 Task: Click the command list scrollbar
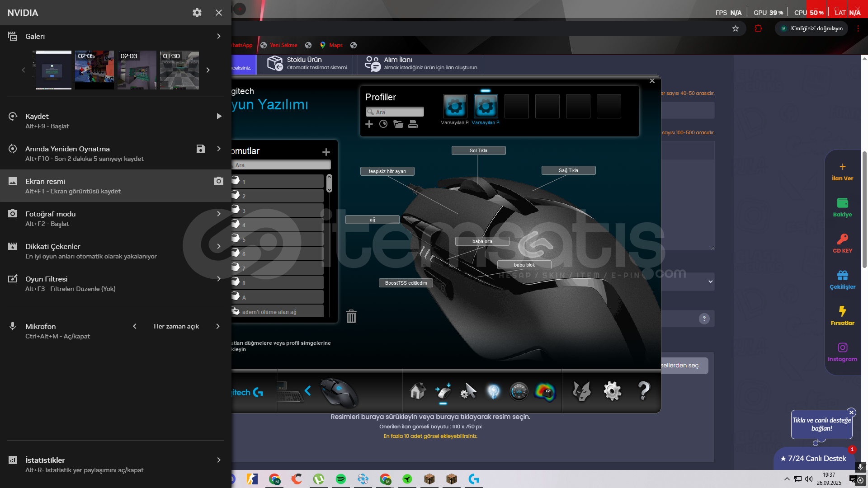pyautogui.click(x=329, y=183)
